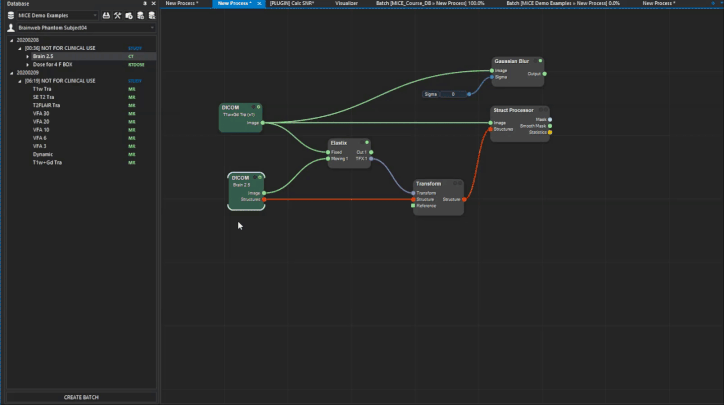Click the import-from-disk icon in Database toolbar
The height and width of the screenshot is (405, 724).
pos(106,16)
